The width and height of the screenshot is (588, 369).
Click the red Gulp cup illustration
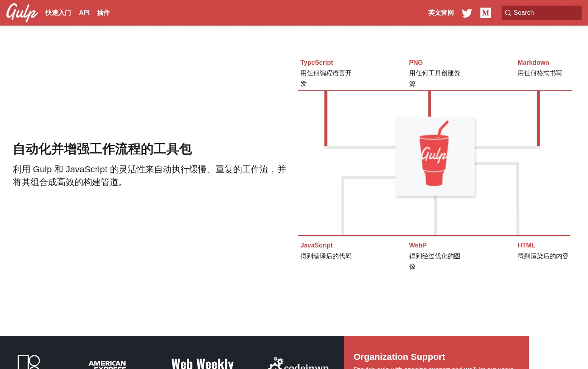click(434, 154)
